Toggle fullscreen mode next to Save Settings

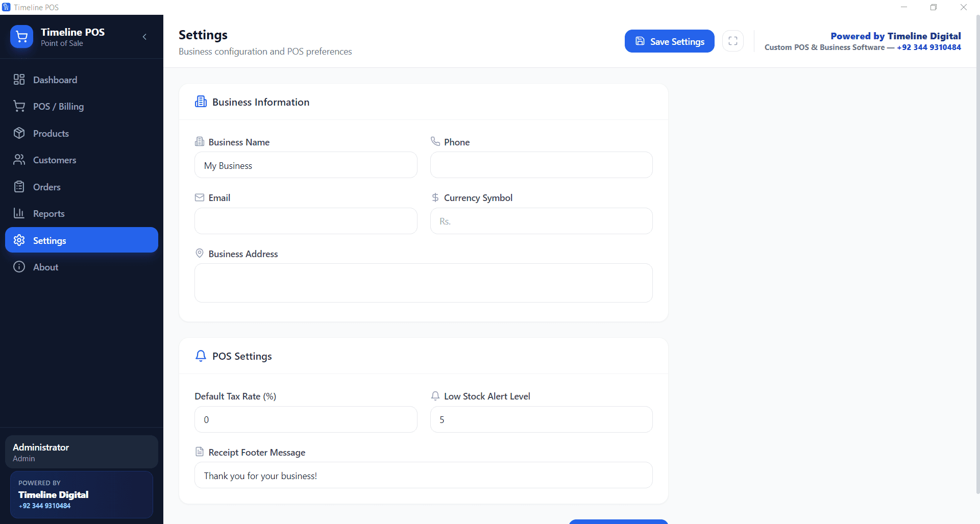click(x=733, y=41)
